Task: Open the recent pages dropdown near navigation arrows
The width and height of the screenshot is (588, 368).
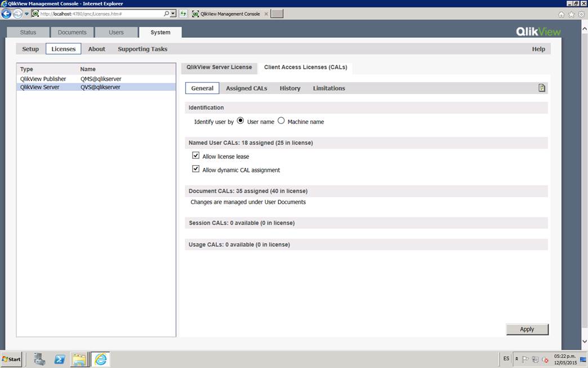Action: (26, 14)
